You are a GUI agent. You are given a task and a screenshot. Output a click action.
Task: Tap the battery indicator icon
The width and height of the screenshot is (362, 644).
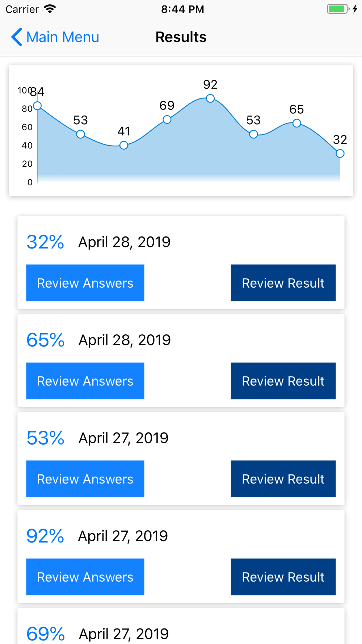point(338,9)
